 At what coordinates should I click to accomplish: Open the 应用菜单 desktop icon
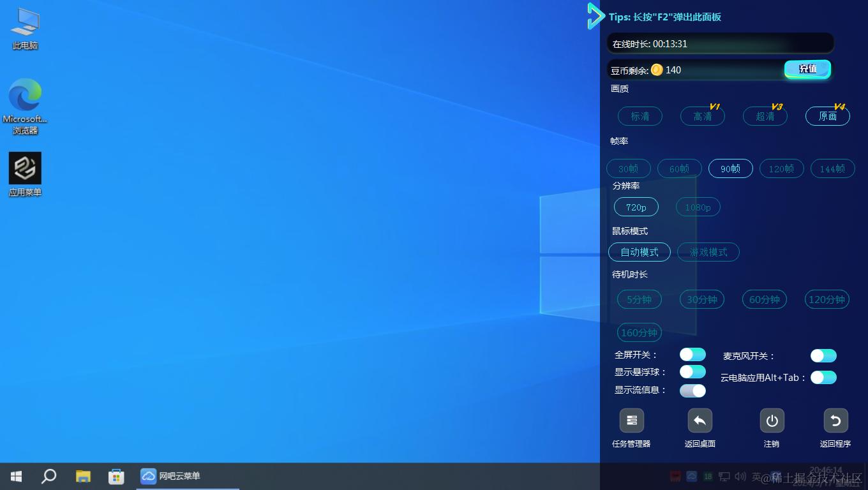coord(25,168)
